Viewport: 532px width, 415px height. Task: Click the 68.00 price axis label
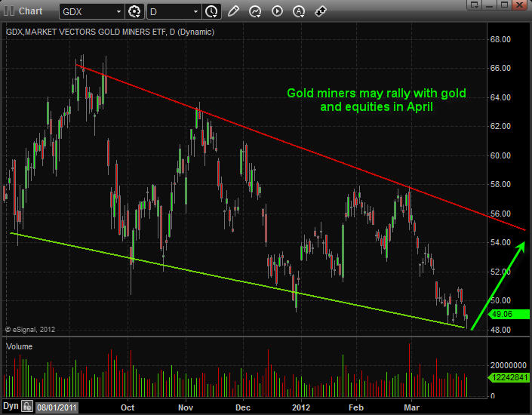click(500, 39)
